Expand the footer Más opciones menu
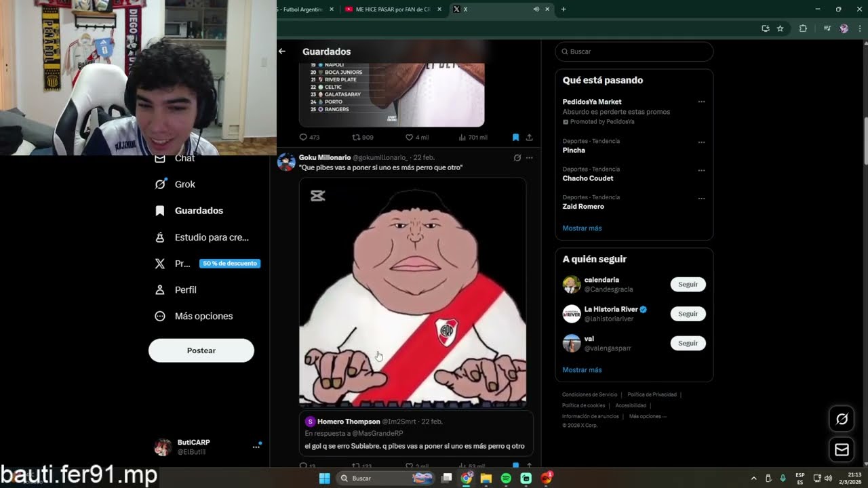 (647, 416)
